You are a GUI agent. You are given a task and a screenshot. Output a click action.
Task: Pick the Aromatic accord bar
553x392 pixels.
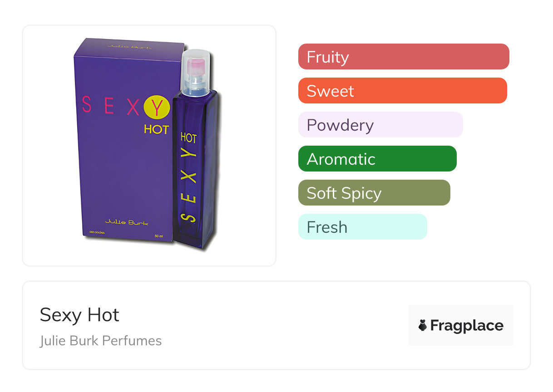[x=377, y=159]
